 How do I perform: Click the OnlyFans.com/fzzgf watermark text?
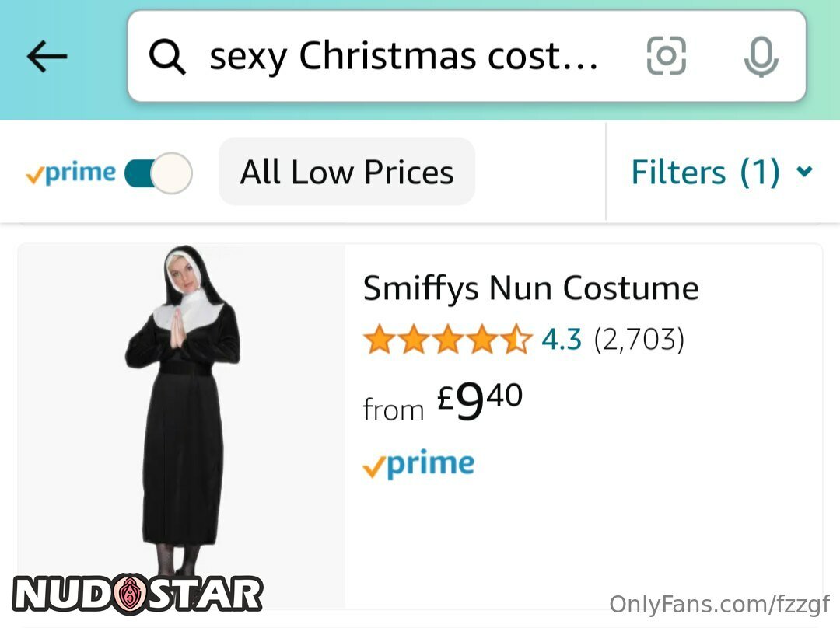click(719, 604)
